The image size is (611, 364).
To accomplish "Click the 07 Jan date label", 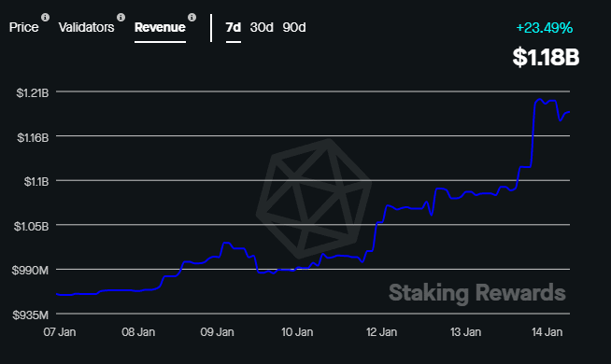I will pos(60,332).
